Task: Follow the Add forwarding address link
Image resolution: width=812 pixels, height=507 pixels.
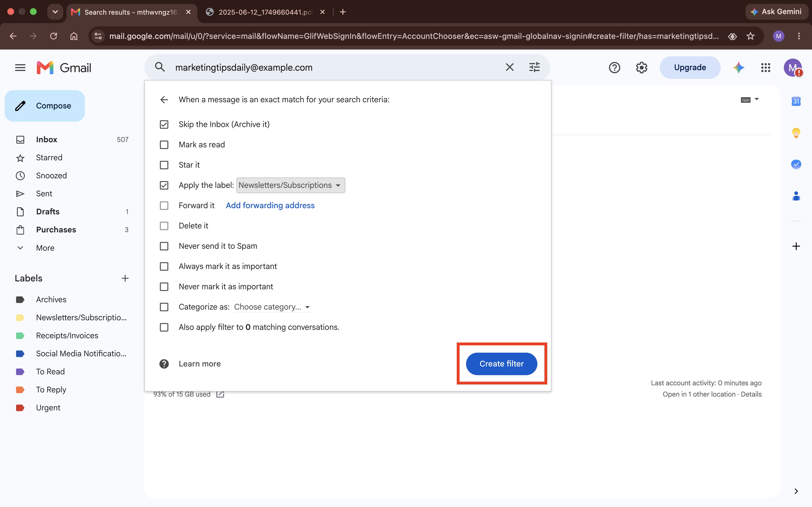Action: pos(270,206)
